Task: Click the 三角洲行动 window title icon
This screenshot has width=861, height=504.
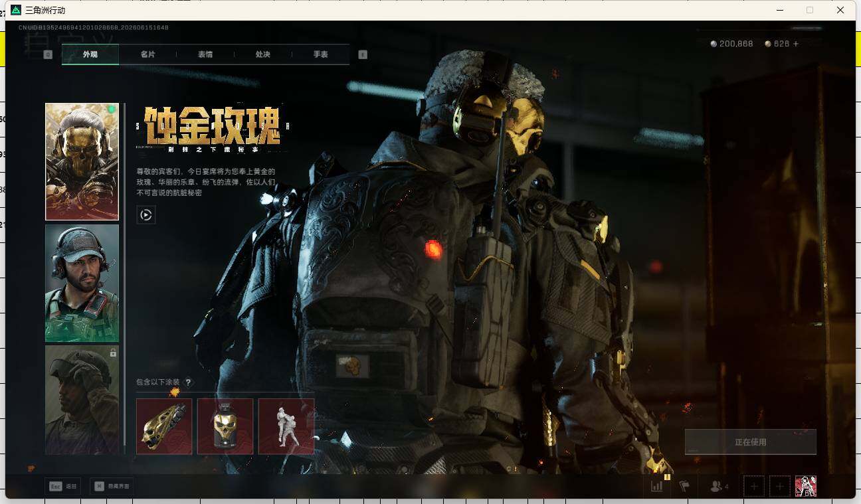Action: (16, 10)
